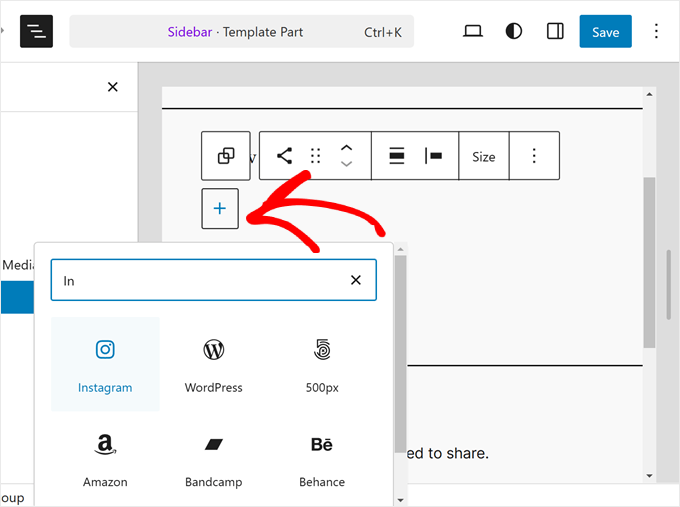This screenshot has height=507, width=680.
Task: Open the document overview list icon
Action: click(37, 31)
